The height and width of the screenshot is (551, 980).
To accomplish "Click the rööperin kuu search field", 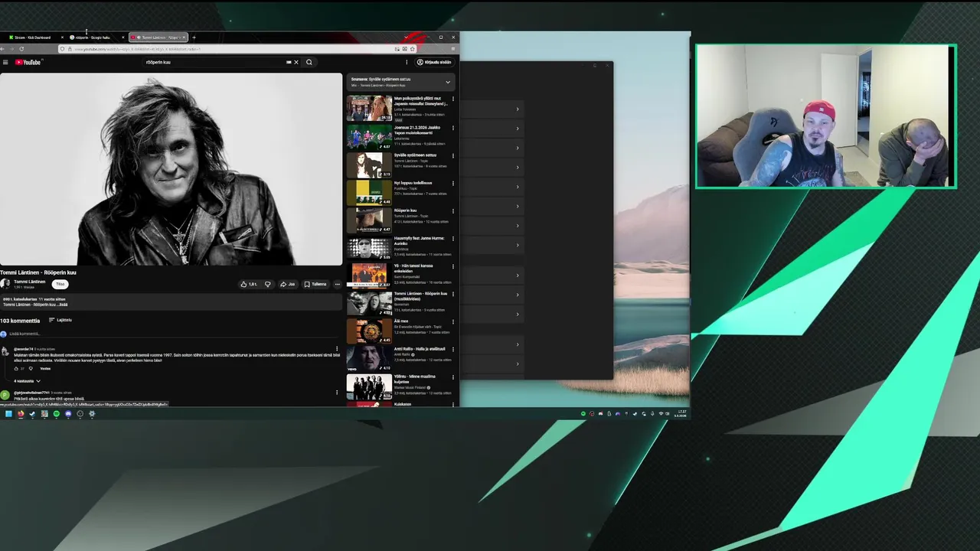I will (x=214, y=62).
